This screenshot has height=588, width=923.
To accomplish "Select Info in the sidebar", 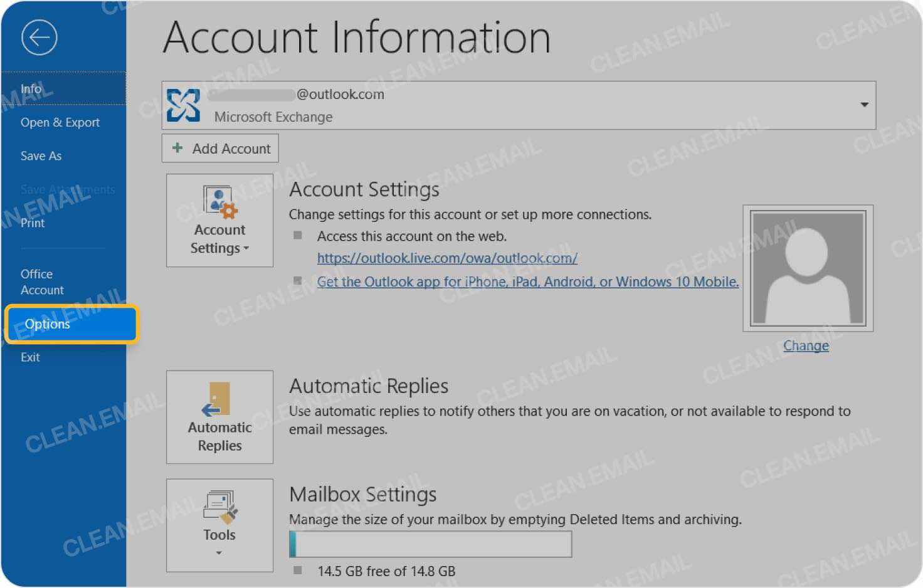I will click(x=31, y=88).
